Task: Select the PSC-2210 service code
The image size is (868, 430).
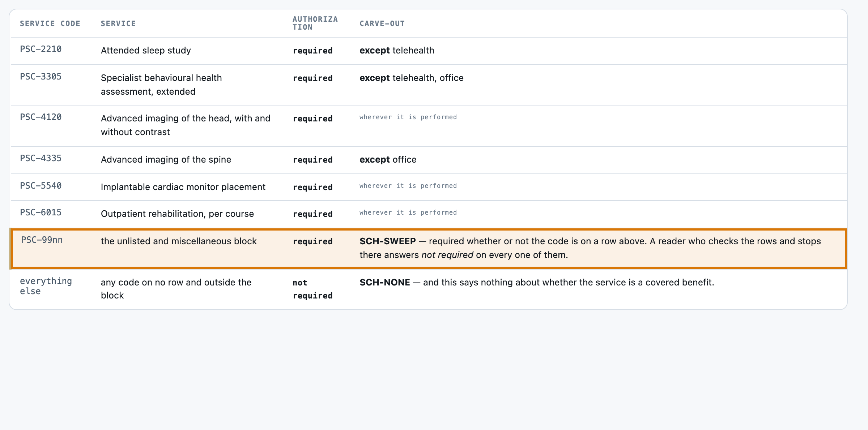Action: (41, 49)
